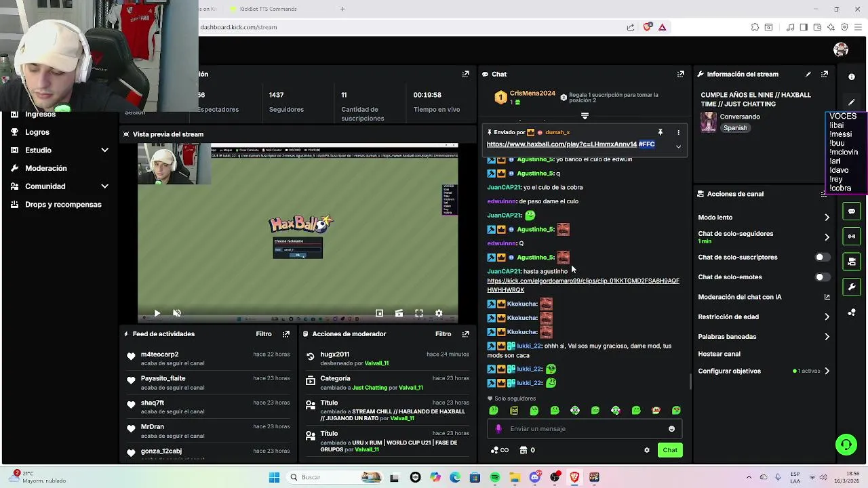This screenshot has height=488, width=868.
Task: Open Drops y recompensas in the sidebar
Action: click(63, 205)
